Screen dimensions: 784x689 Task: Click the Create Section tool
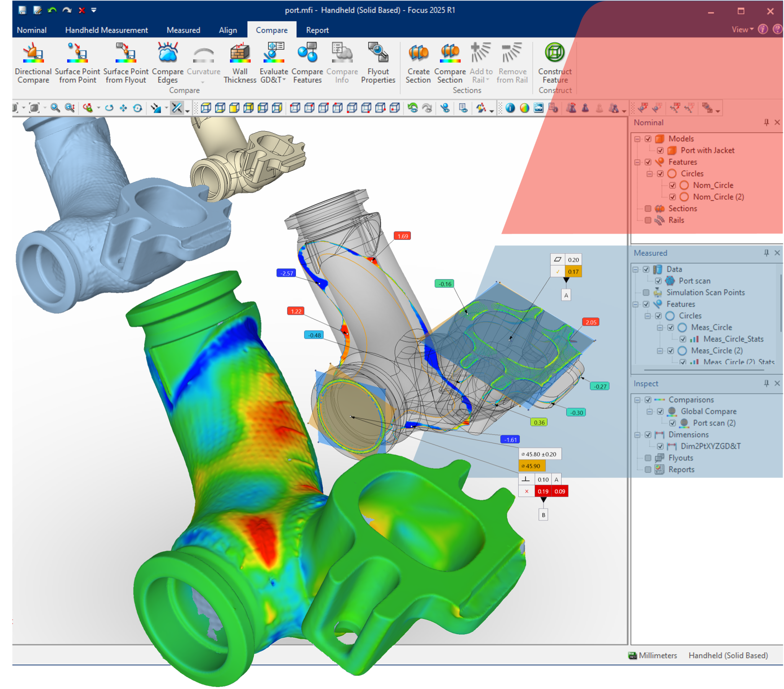click(x=418, y=63)
